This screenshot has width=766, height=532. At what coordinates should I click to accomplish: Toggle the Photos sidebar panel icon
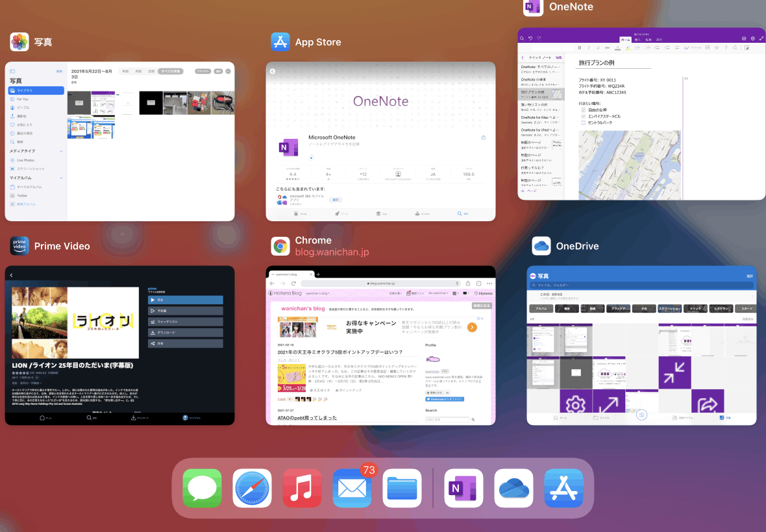point(13,71)
